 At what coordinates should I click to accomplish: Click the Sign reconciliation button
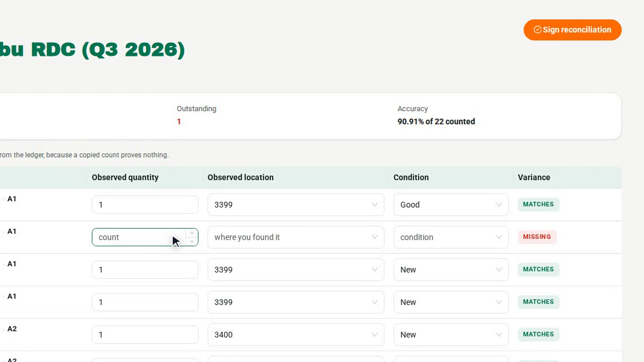(x=572, y=30)
